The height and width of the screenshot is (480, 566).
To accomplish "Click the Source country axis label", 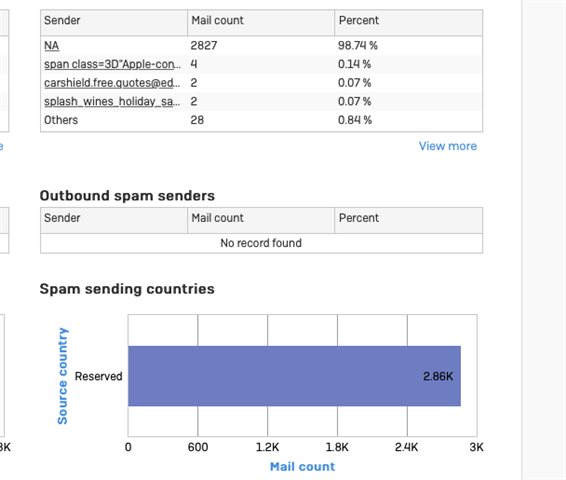I will click(62, 376).
